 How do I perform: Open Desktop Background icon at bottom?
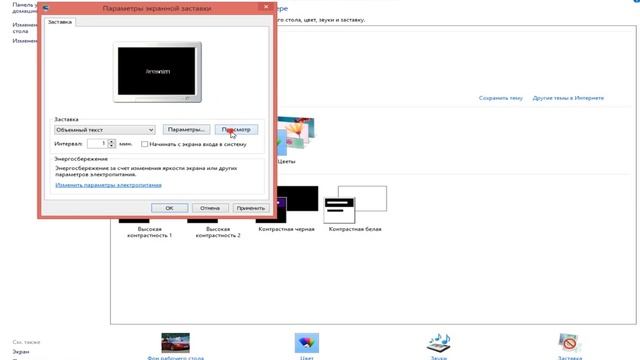tap(175, 343)
